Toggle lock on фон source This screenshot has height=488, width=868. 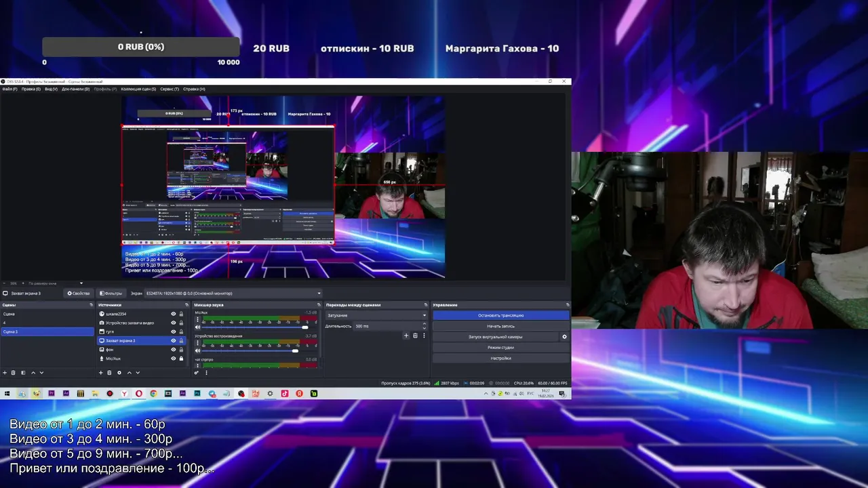tap(181, 350)
